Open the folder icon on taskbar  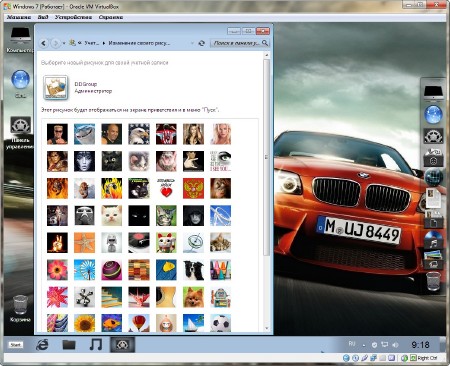tap(69, 345)
